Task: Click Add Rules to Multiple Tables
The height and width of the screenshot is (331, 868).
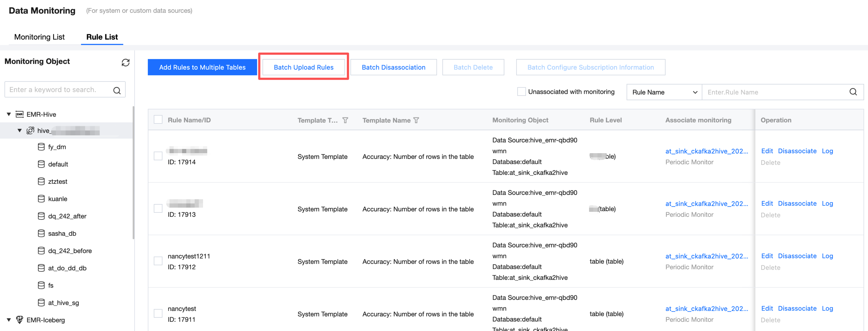Action: coord(202,67)
